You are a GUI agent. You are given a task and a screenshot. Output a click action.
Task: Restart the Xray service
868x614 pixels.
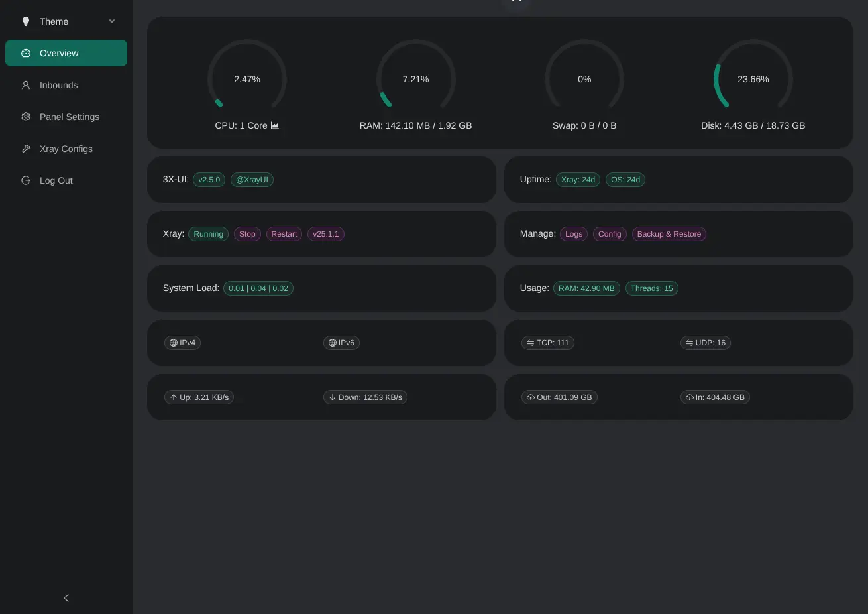284,234
